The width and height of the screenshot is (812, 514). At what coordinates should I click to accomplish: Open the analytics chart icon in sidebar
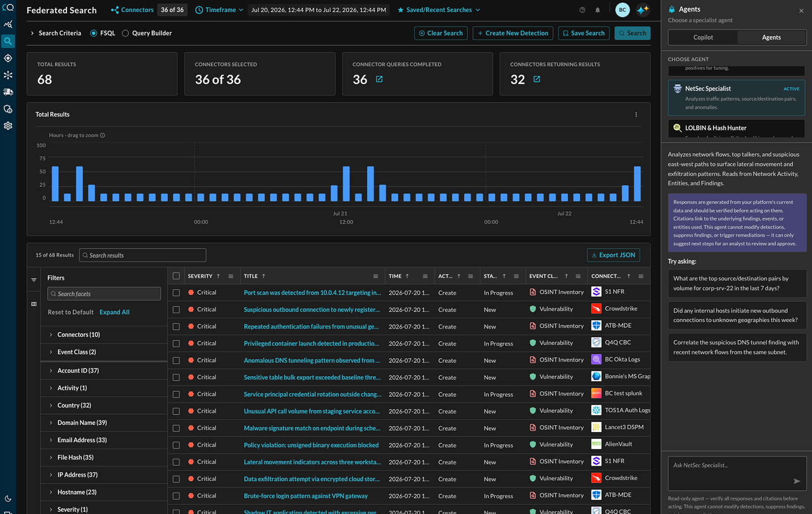tap(8, 24)
